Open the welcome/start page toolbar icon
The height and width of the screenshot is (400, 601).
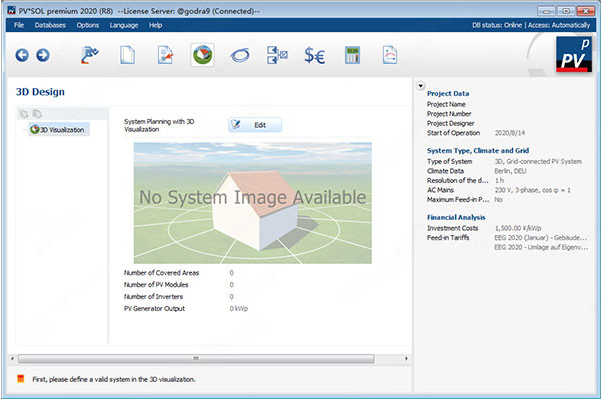coord(89,55)
